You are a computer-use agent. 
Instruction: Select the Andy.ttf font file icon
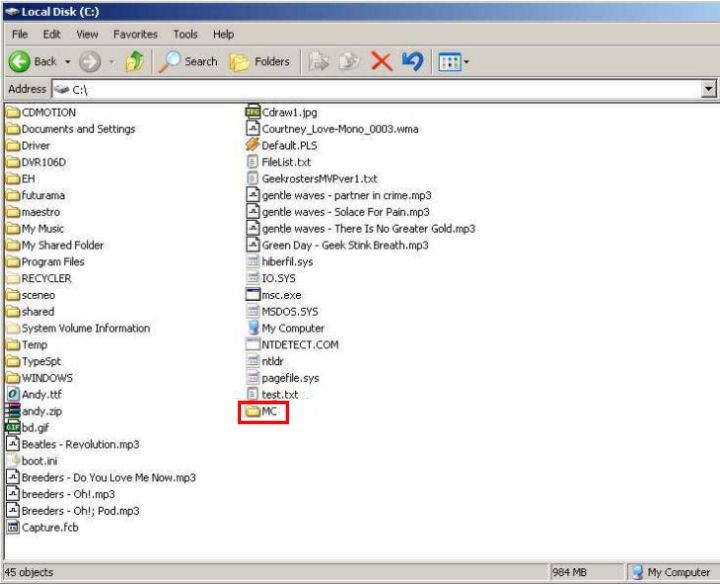pyautogui.click(x=13, y=394)
